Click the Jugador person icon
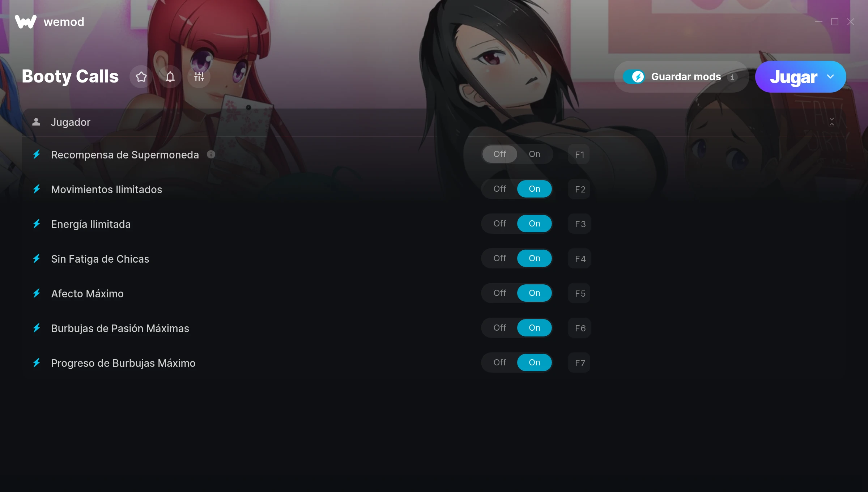The image size is (868, 492). (x=36, y=122)
